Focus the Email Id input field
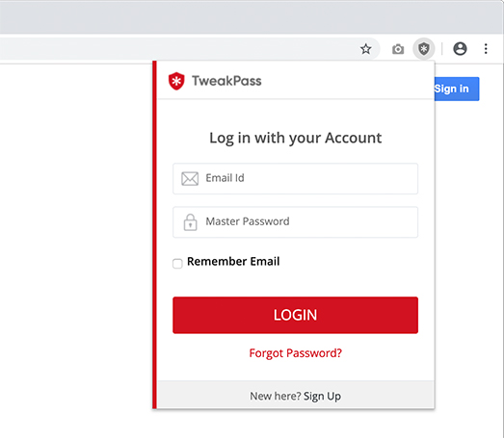 (295, 178)
